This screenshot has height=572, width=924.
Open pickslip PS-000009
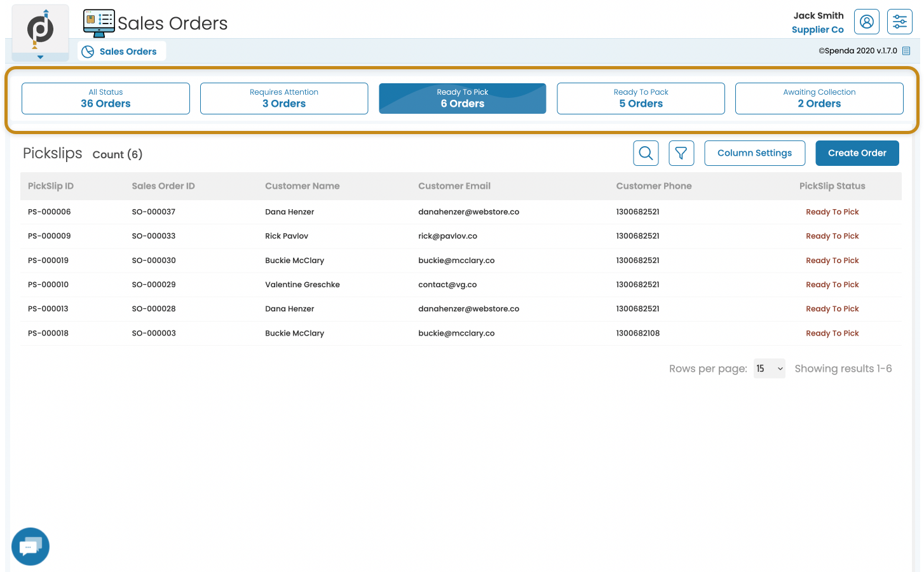point(50,236)
